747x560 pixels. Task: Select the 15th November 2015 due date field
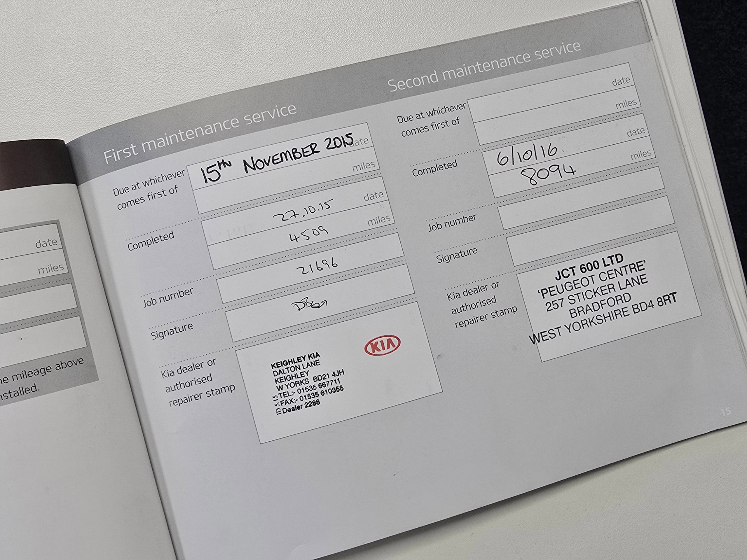tap(281, 156)
